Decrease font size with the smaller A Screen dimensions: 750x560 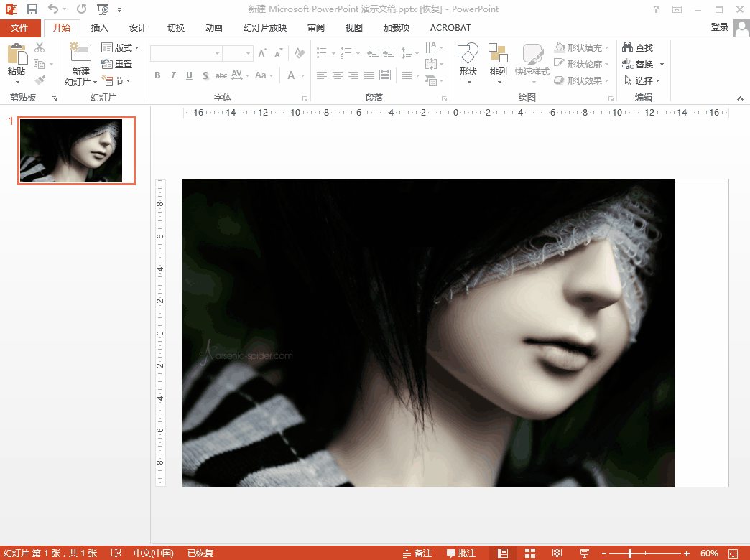278,53
